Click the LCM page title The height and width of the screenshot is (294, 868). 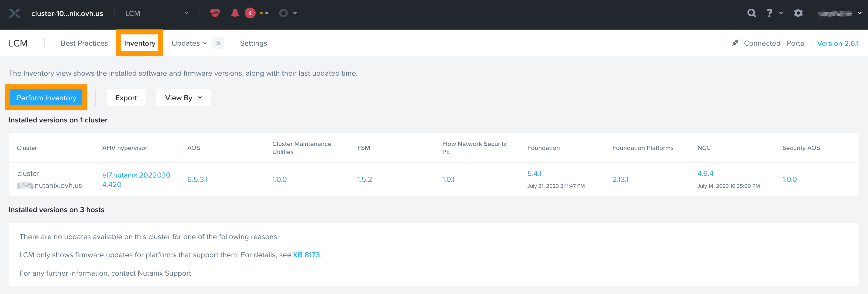click(18, 43)
